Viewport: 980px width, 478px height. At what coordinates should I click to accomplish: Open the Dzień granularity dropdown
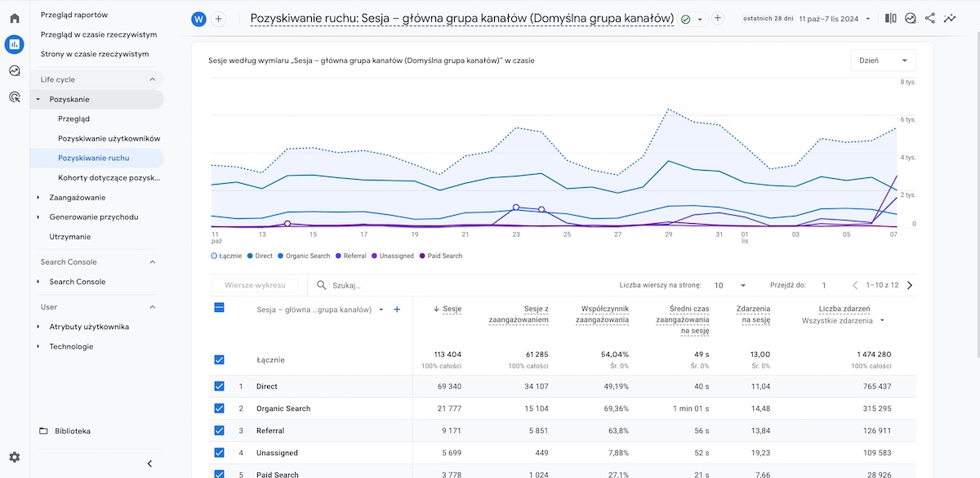(x=883, y=60)
